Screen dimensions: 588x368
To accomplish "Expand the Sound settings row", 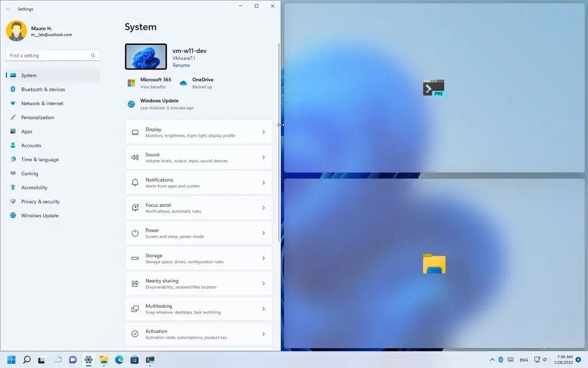I will coord(198,158).
